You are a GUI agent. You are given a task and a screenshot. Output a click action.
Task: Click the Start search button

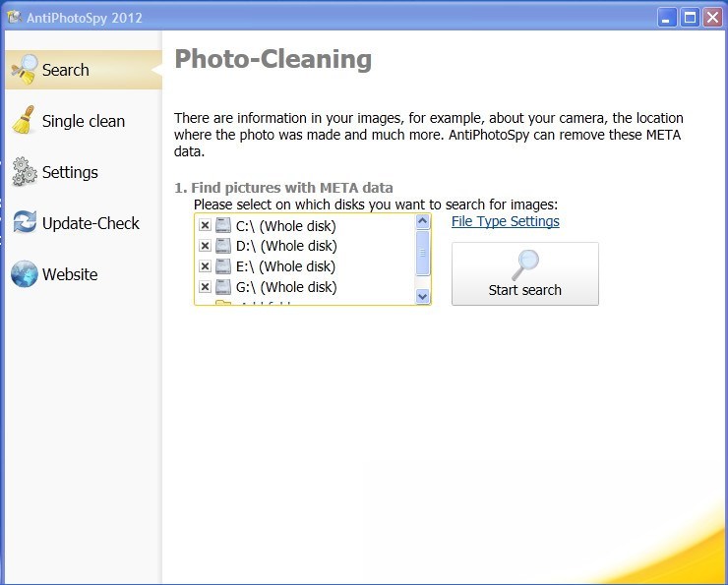click(x=525, y=273)
